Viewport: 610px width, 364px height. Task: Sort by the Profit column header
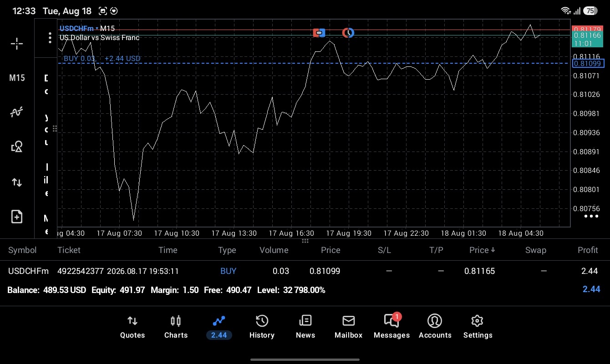(588, 250)
